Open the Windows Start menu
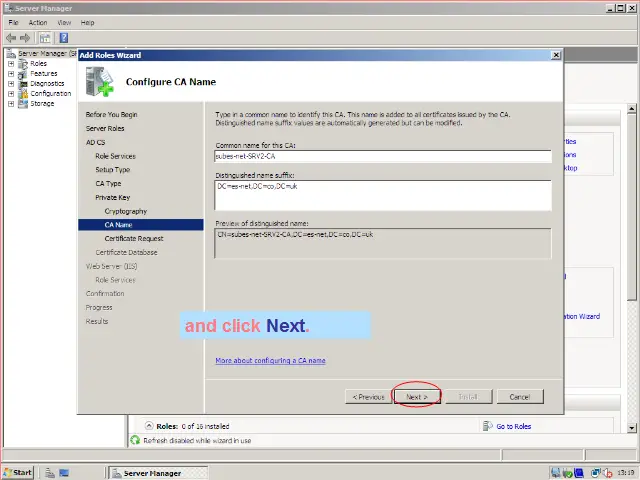The image size is (640, 480). click(x=18, y=472)
